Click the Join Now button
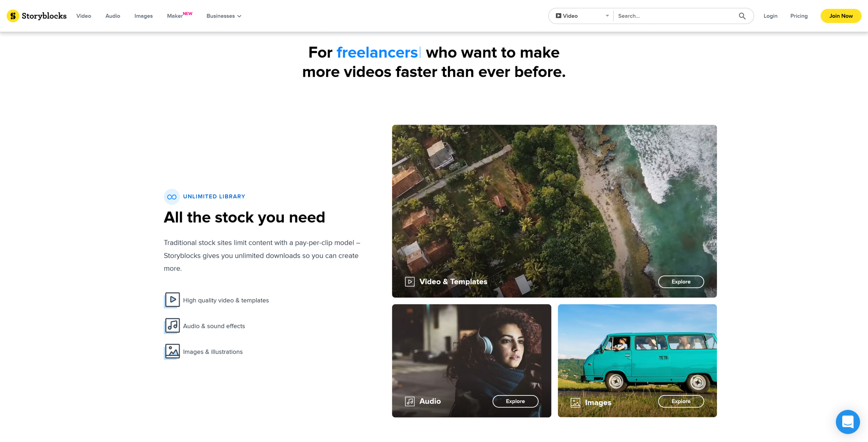 click(841, 16)
